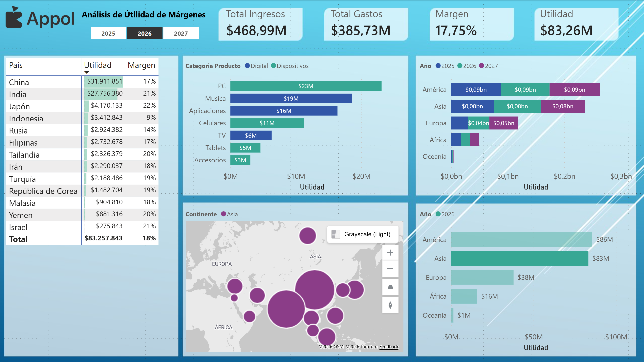The width and height of the screenshot is (644, 362).
Task: Open Grayscale (Light) map style selector
Action: (x=367, y=234)
